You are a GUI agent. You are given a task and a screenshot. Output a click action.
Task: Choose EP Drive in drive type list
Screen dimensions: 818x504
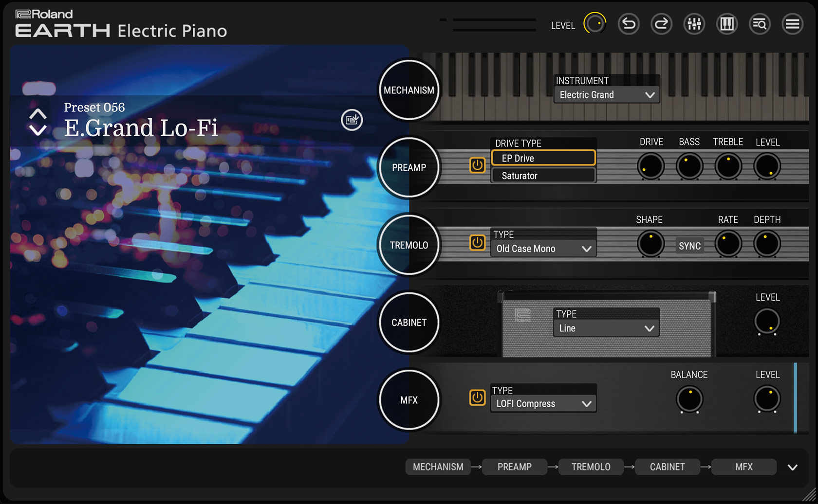[543, 158]
